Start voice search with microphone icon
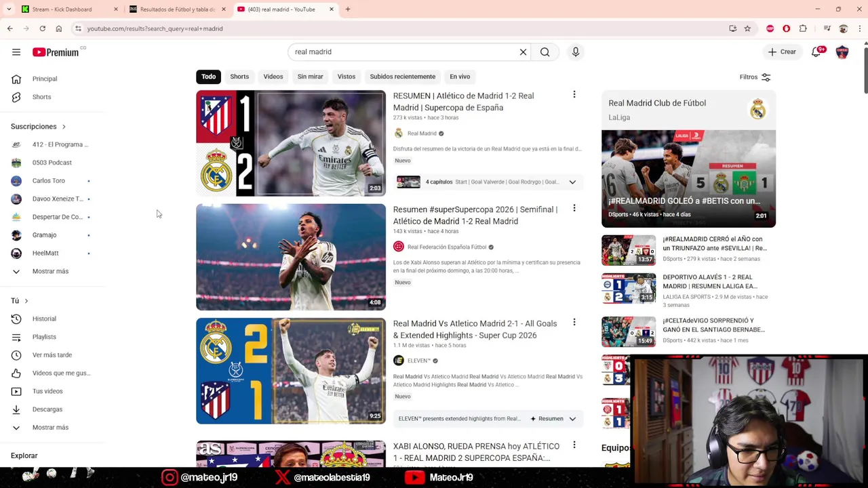The image size is (868, 488). (576, 52)
